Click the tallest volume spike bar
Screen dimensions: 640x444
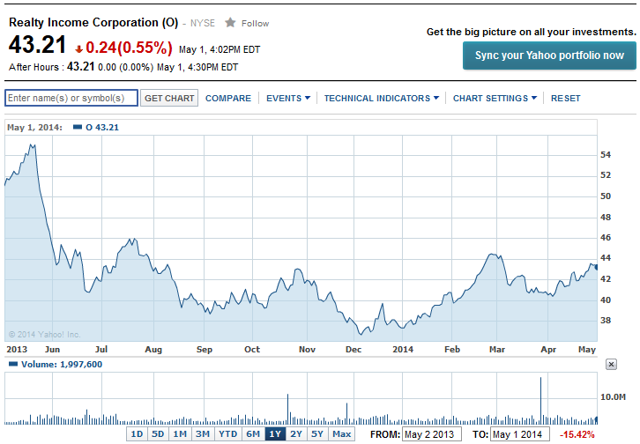tap(541, 400)
